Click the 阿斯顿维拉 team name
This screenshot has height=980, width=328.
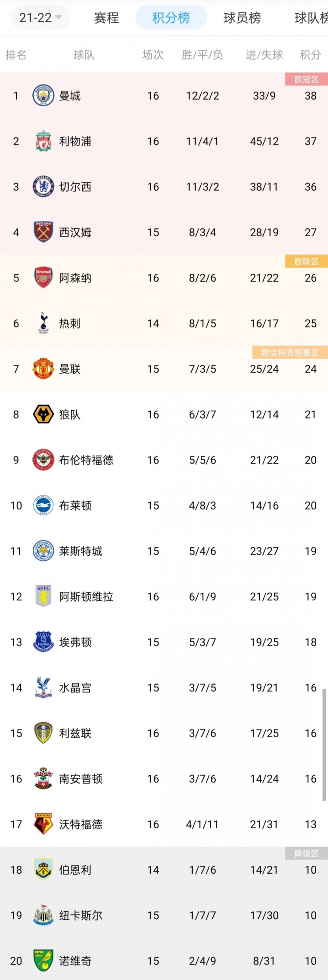86,596
